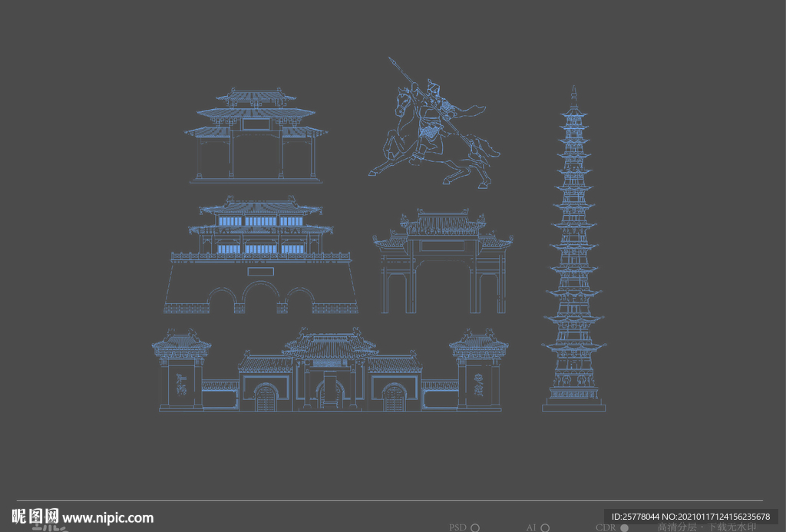Select the PSD format radio button
The height and width of the screenshot is (532, 786).
pyautogui.click(x=475, y=527)
